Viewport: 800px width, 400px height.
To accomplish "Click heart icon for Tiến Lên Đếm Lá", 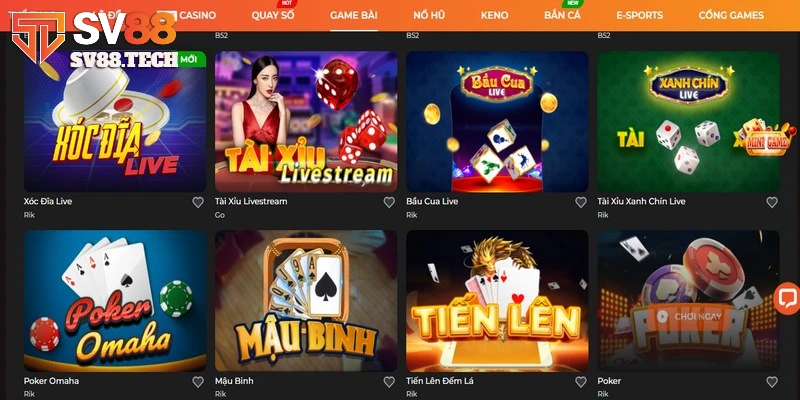I will (x=581, y=382).
